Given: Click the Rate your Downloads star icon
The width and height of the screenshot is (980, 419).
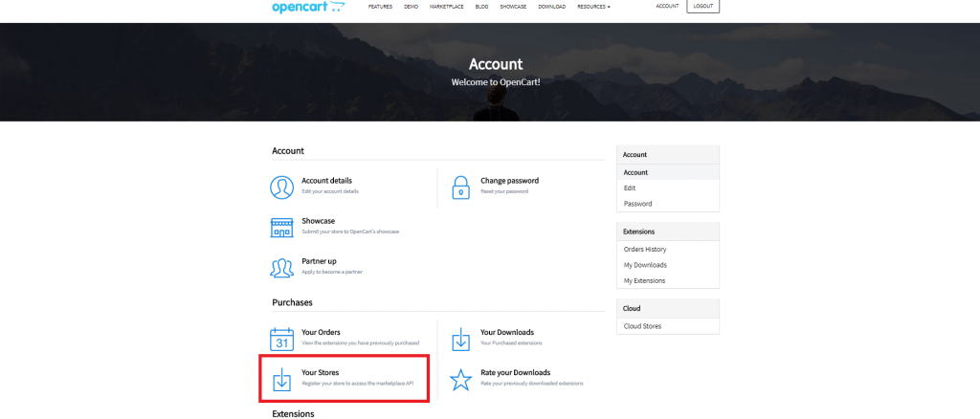Looking at the screenshot, I should 460,379.
